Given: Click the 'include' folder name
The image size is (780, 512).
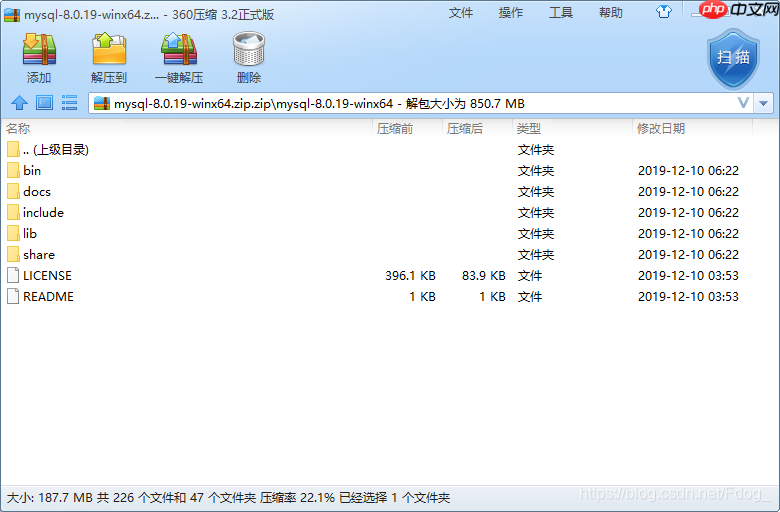Looking at the screenshot, I should pos(43,212).
